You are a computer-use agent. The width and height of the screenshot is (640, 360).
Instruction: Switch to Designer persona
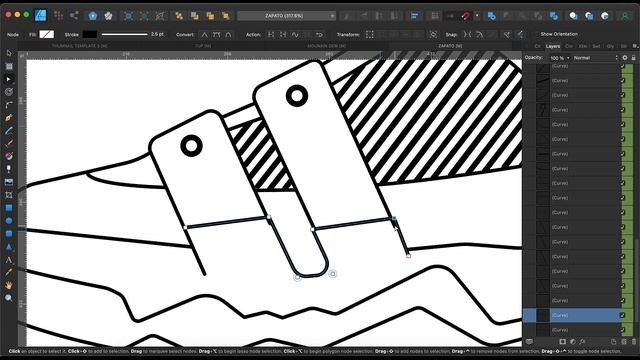coord(40,16)
